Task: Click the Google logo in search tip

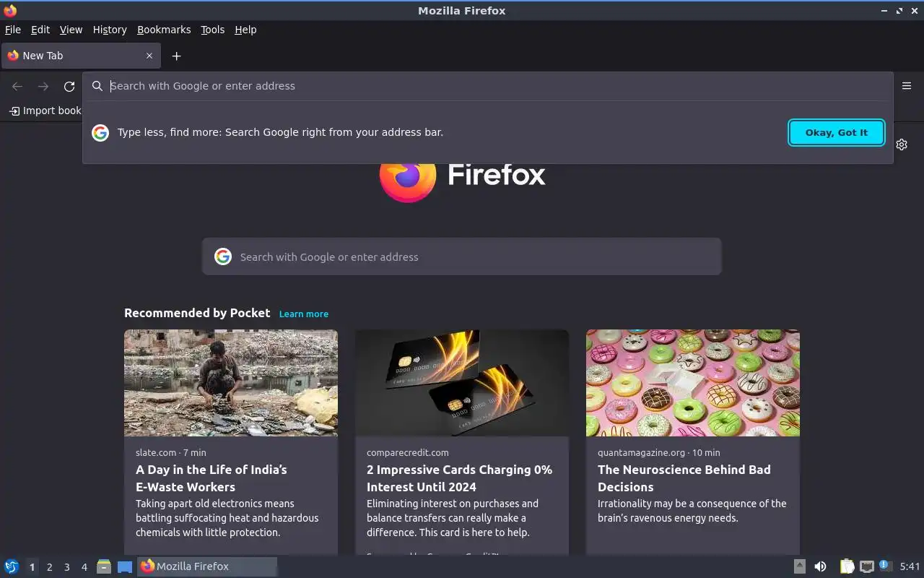Action: point(100,132)
